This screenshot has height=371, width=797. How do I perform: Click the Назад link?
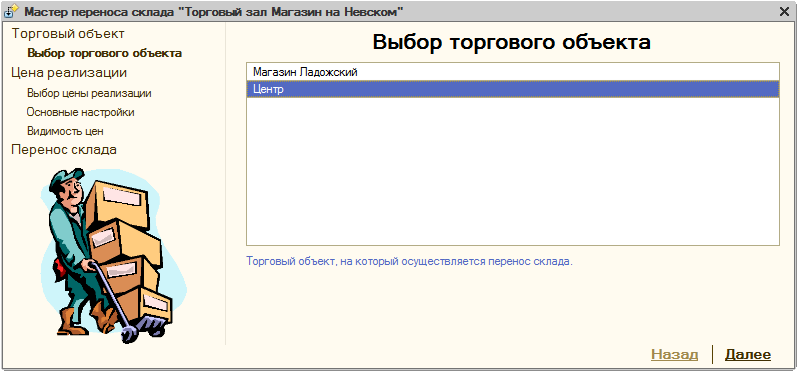coord(675,355)
